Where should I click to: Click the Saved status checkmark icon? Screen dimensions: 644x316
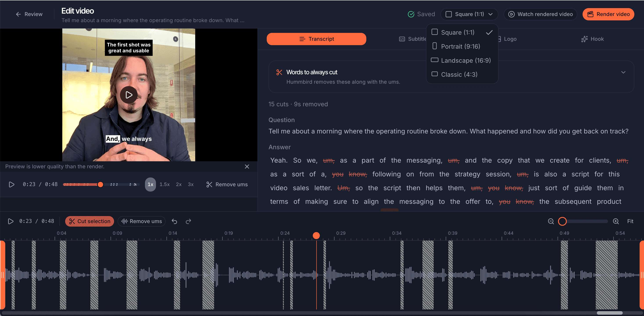coord(411,14)
